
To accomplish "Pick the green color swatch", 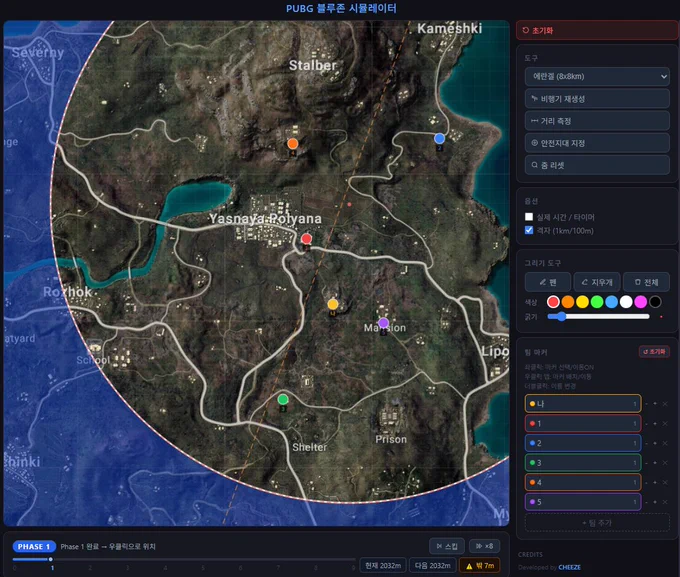I will coord(597,302).
